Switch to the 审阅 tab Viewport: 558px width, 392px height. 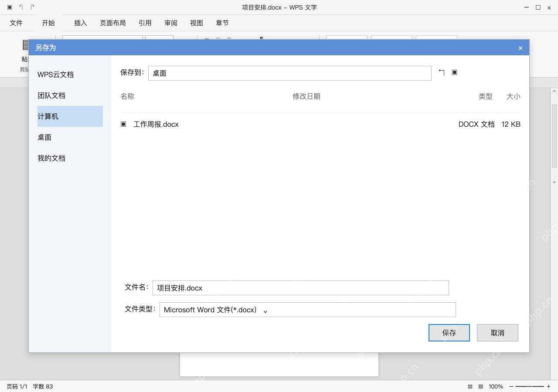171,23
